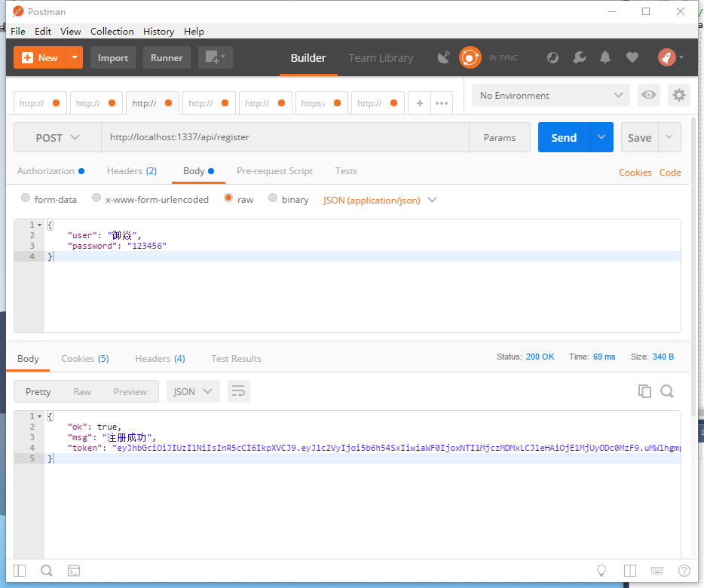This screenshot has height=588, width=704.
Task: Add a new request tab with plus
Action: 419,103
